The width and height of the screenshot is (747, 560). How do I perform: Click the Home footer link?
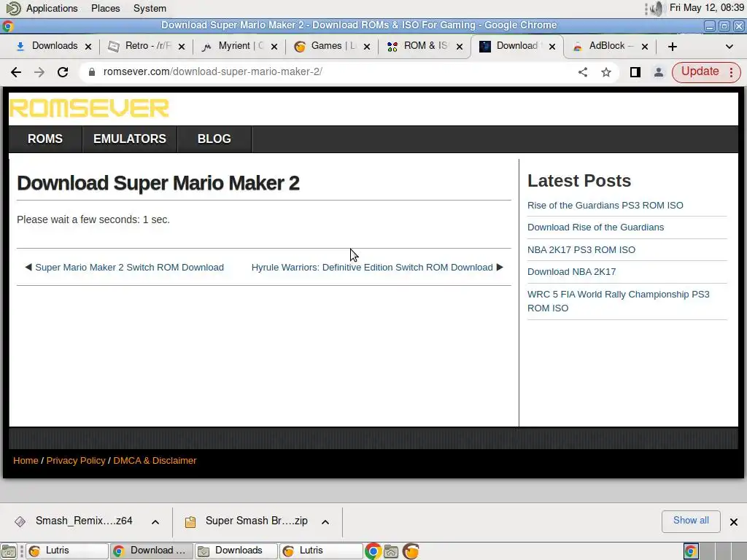click(26, 461)
